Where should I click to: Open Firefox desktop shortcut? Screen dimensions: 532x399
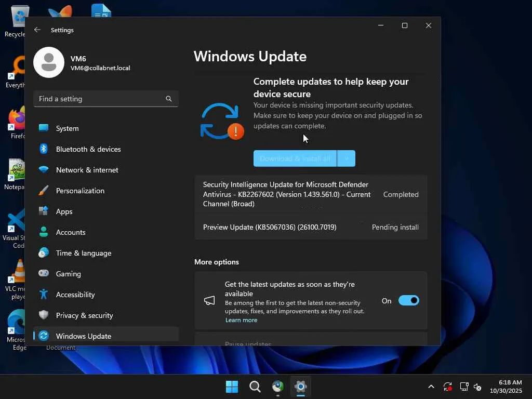[x=15, y=123]
